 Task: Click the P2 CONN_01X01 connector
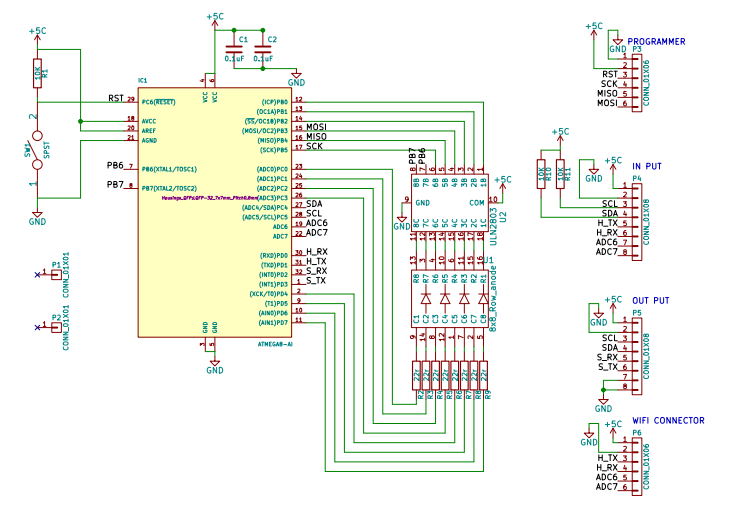point(56,327)
